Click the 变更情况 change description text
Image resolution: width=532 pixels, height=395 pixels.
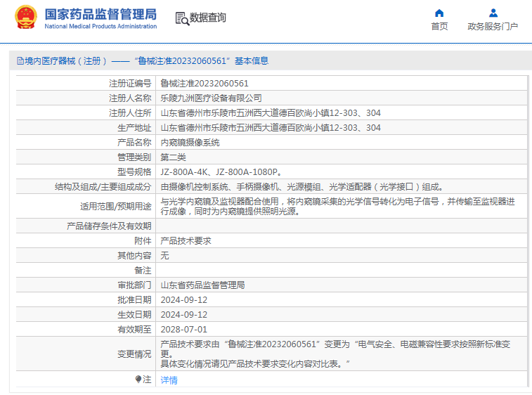tap(335, 354)
